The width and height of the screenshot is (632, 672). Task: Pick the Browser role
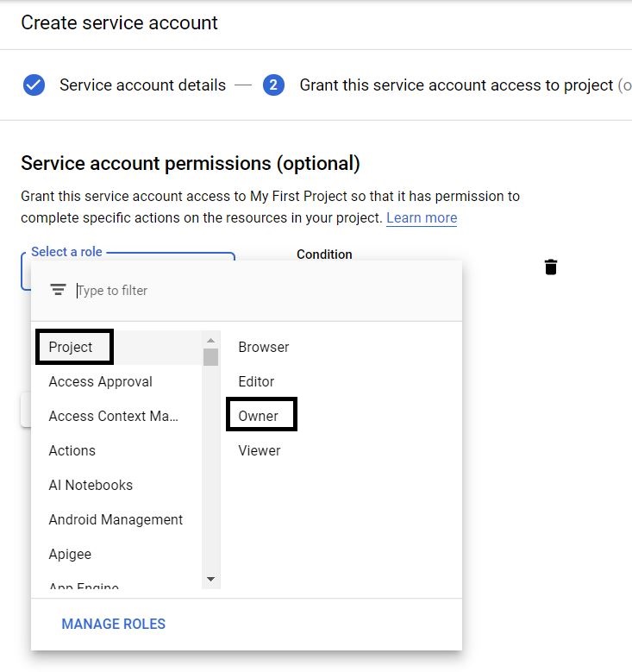pos(264,347)
